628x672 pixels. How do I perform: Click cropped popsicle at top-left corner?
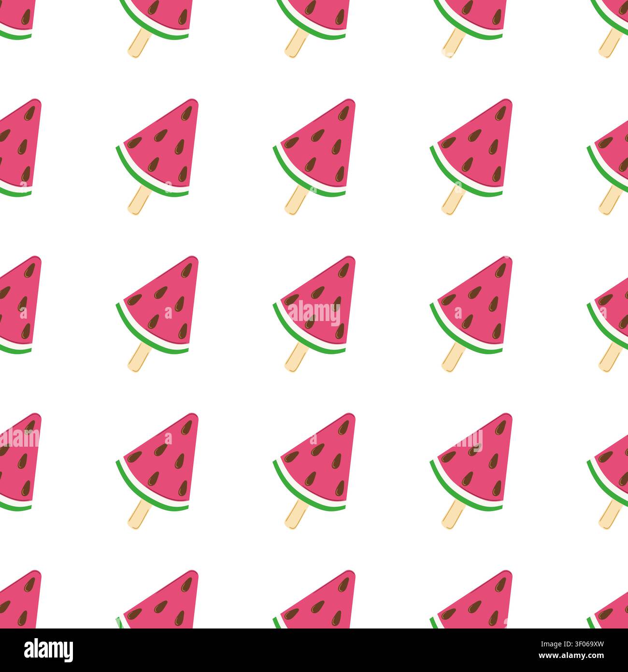point(17,19)
